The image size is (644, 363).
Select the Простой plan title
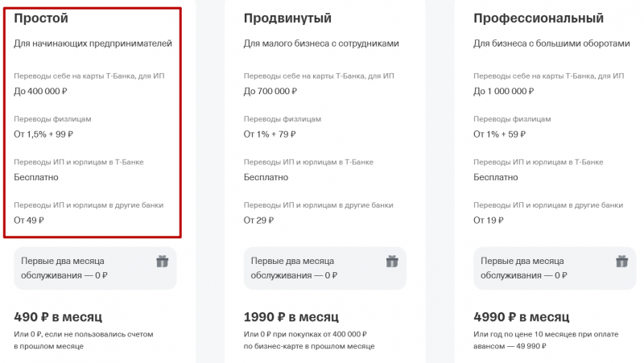click(x=41, y=19)
